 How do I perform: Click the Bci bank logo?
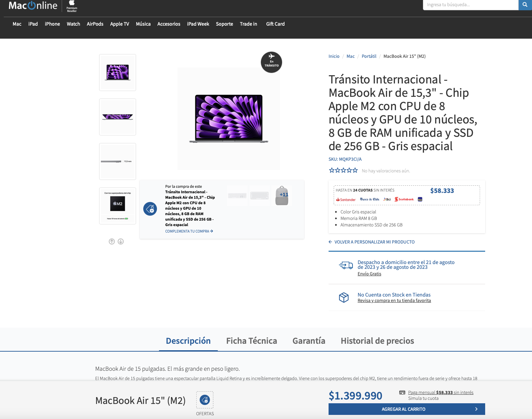tap(387, 199)
